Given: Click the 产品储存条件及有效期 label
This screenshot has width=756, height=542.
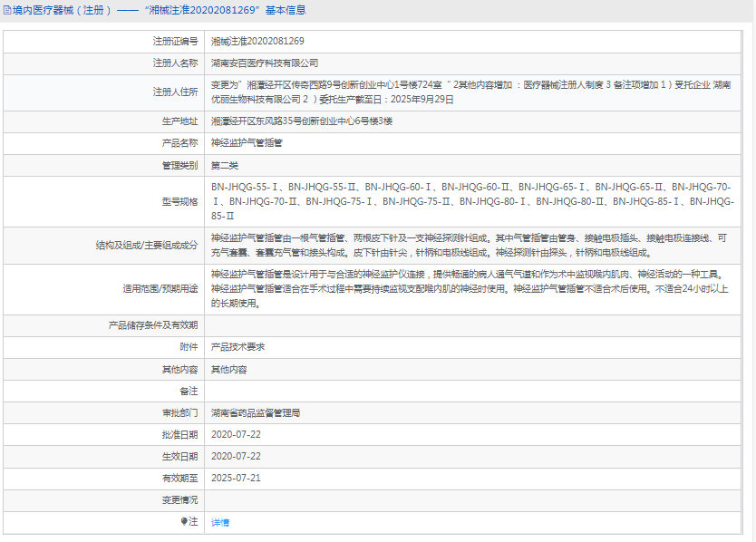Looking at the screenshot, I should coord(153,325).
